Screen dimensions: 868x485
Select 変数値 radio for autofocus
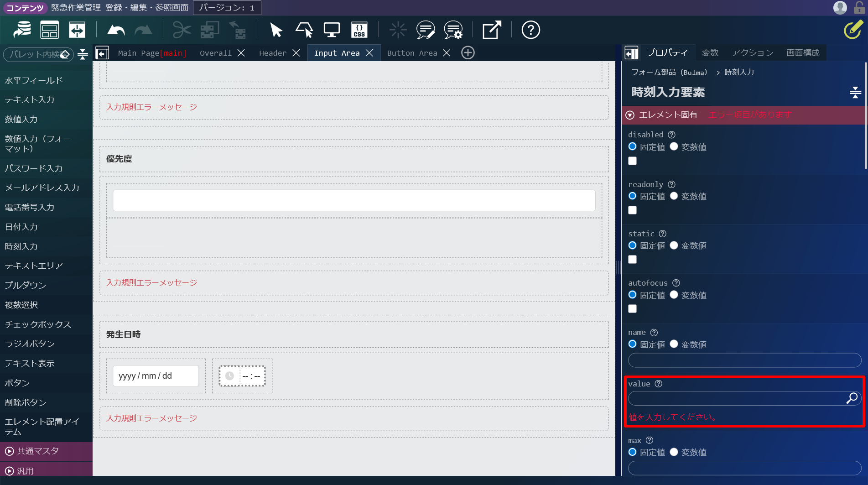coord(674,295)
